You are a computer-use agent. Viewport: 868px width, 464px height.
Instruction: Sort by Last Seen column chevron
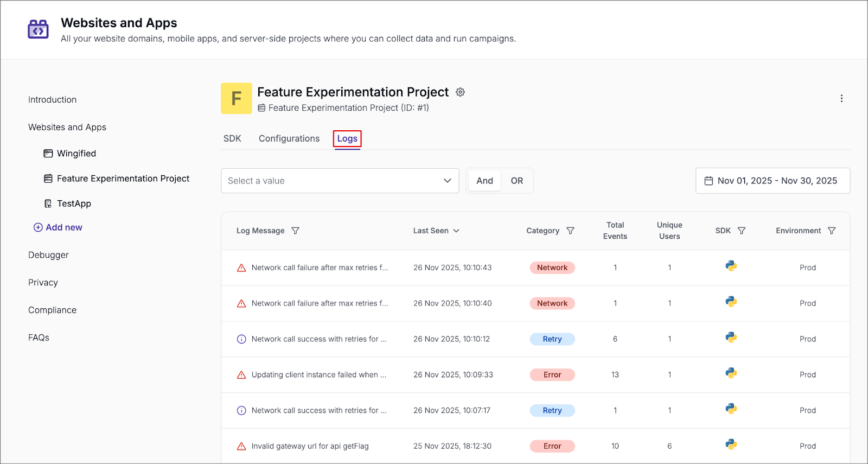point(456,231)
